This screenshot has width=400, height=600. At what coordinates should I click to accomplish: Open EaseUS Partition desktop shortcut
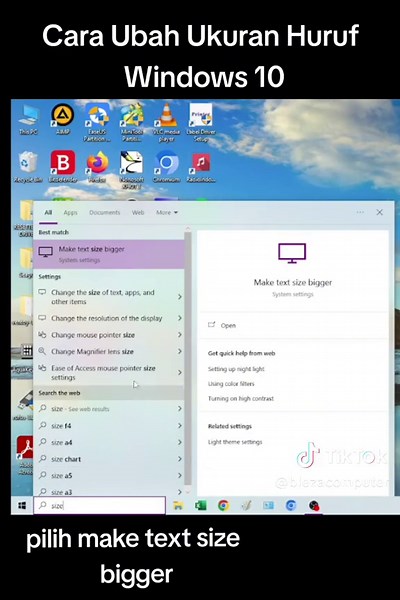[x=97, y=122]
